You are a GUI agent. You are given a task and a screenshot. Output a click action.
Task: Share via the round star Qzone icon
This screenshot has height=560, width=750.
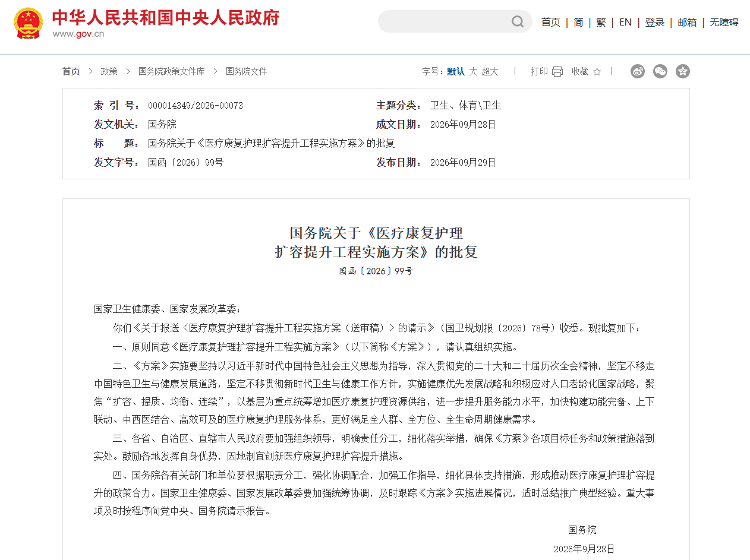pos(683,71)
